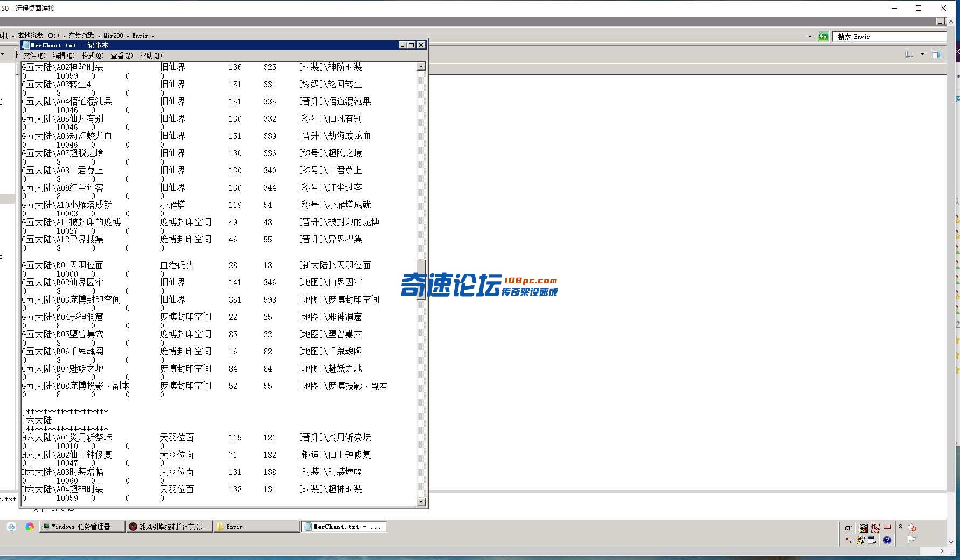Show hidden tray icons with the double chevron
960x560 pixels.
pos(900,527)
